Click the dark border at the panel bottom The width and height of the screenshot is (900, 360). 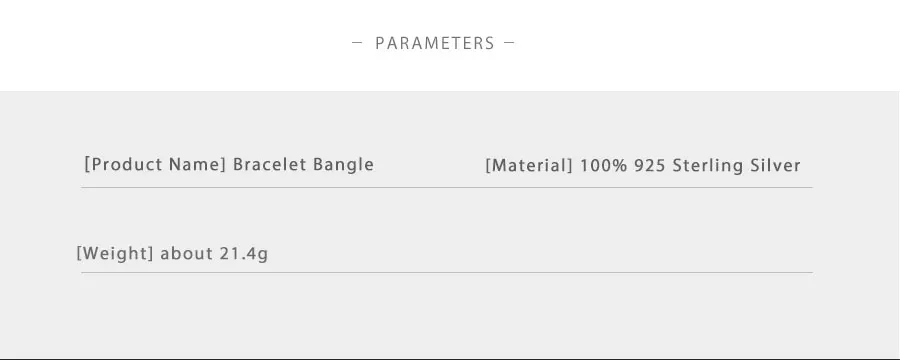[x=450, y=358]
